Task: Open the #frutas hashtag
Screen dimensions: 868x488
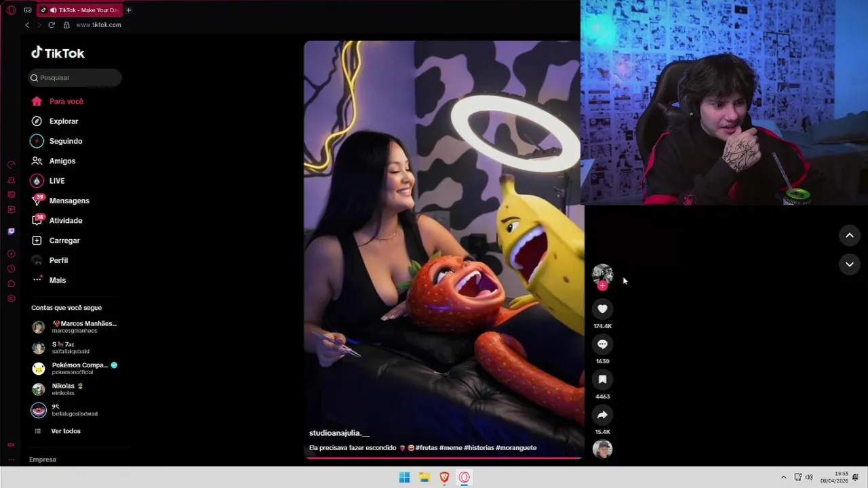Action: click(426, 448)
